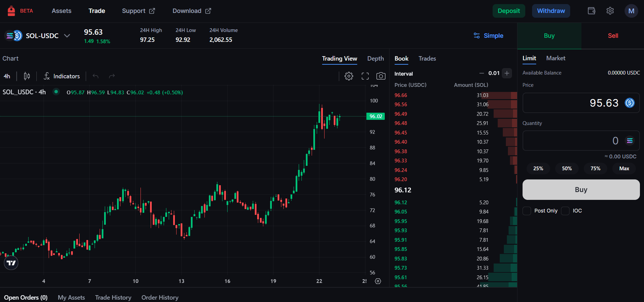Set quantity to Max

coord(624,169)
